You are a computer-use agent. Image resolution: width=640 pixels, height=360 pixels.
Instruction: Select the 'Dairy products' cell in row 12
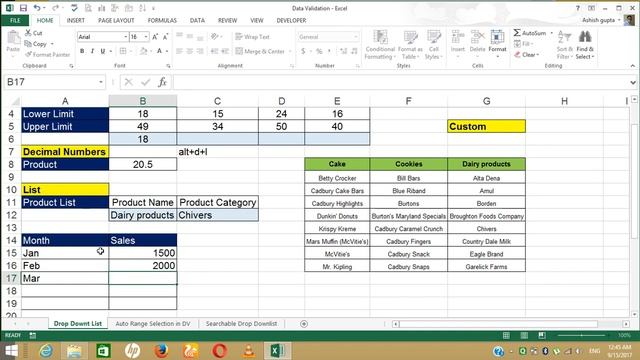point(142,215)
